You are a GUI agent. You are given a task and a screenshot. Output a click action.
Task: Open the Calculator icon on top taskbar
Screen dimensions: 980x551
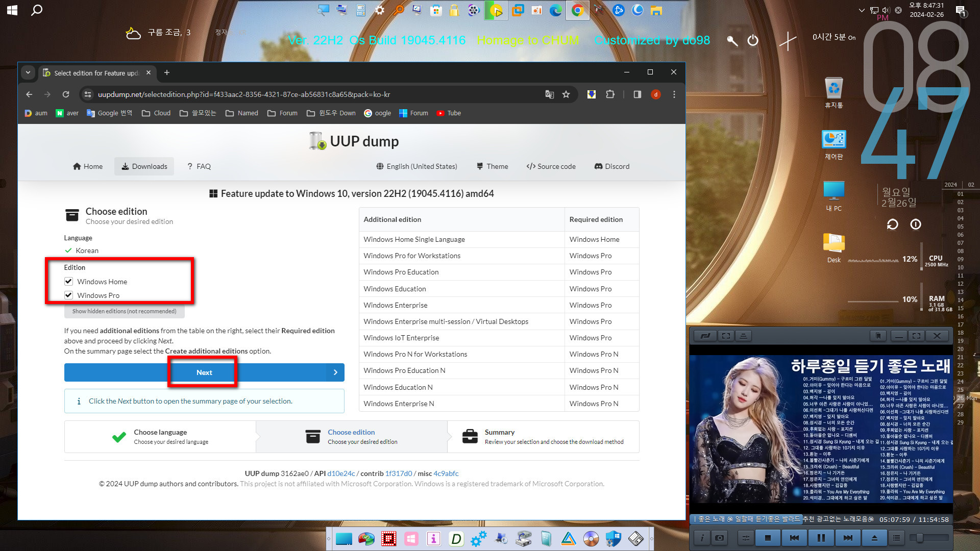pyautogui.click(x=361, y=10)
